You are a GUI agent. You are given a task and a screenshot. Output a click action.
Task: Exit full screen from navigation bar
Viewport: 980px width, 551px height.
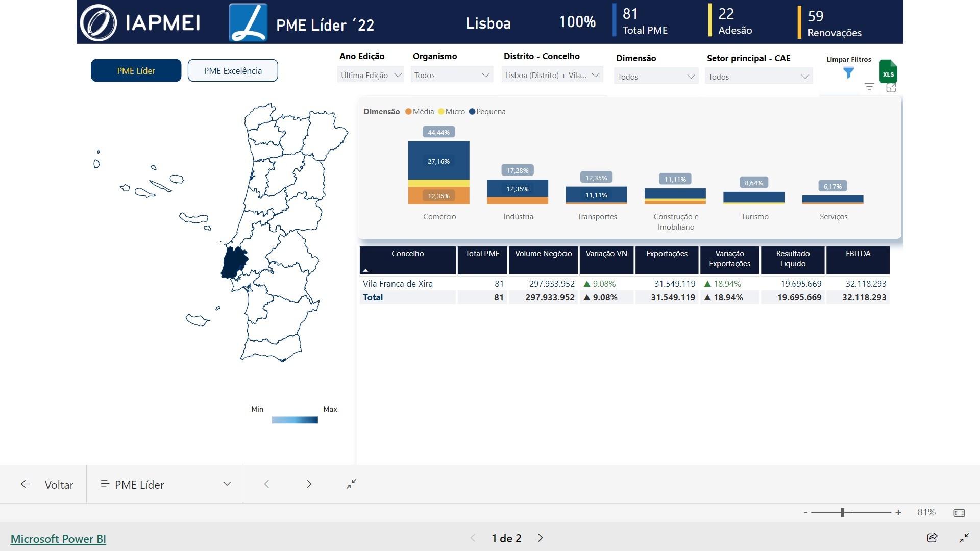[351, 484]
